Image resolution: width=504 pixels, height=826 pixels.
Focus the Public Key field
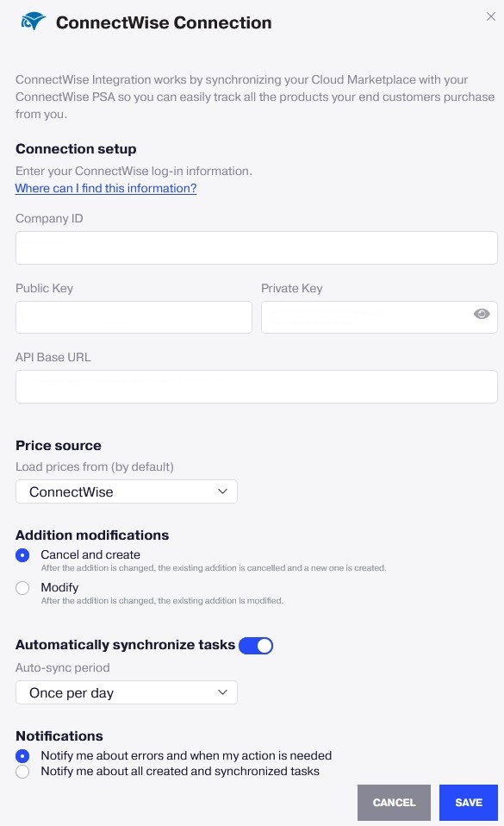point(134,317)
